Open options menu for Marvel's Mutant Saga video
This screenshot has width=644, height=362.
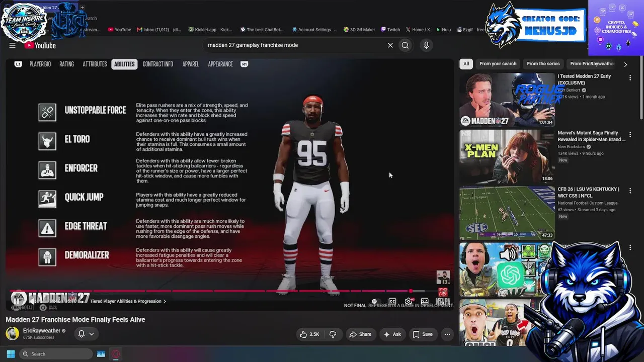630,134
